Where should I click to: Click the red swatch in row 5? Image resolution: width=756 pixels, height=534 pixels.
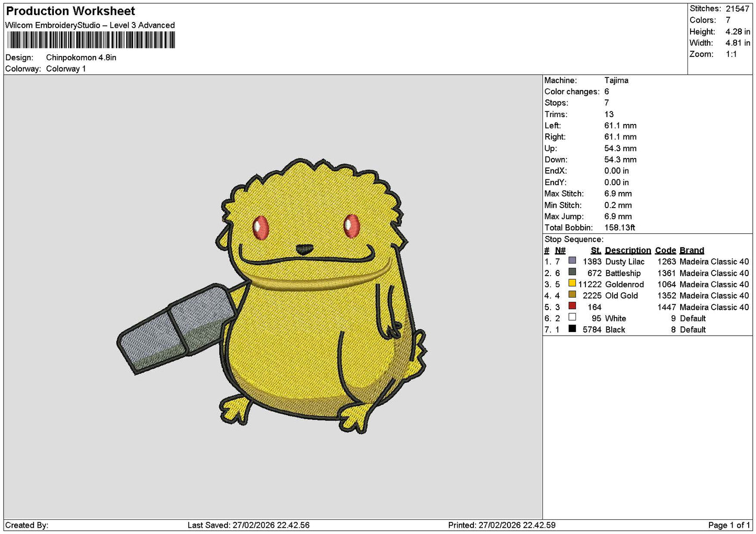(x=572, y=306)
